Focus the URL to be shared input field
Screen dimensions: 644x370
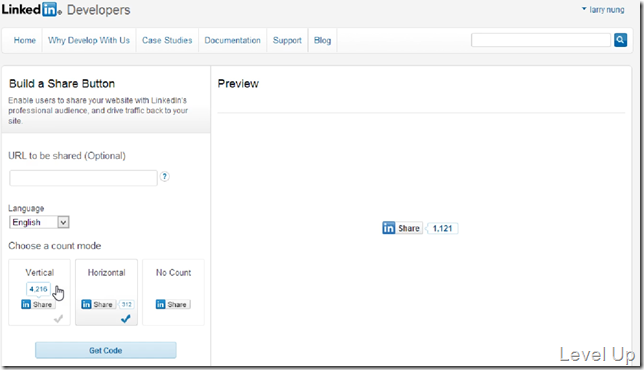[83, 178]
